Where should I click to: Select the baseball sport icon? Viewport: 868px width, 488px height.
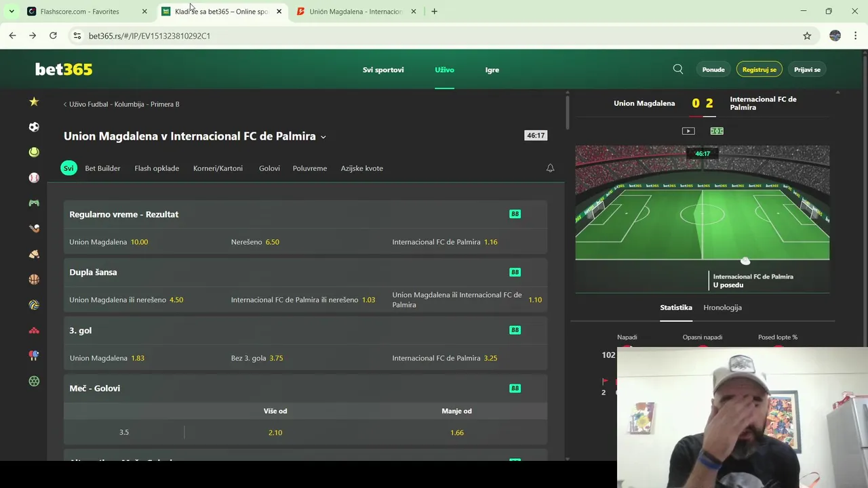[34, 178]
